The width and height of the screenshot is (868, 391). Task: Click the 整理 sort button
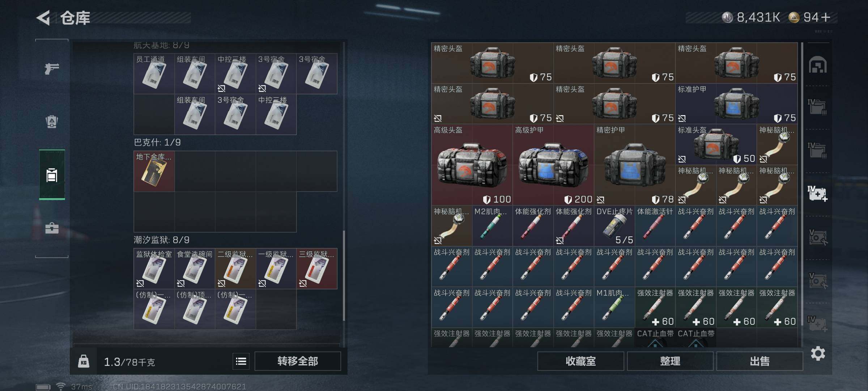670,361
